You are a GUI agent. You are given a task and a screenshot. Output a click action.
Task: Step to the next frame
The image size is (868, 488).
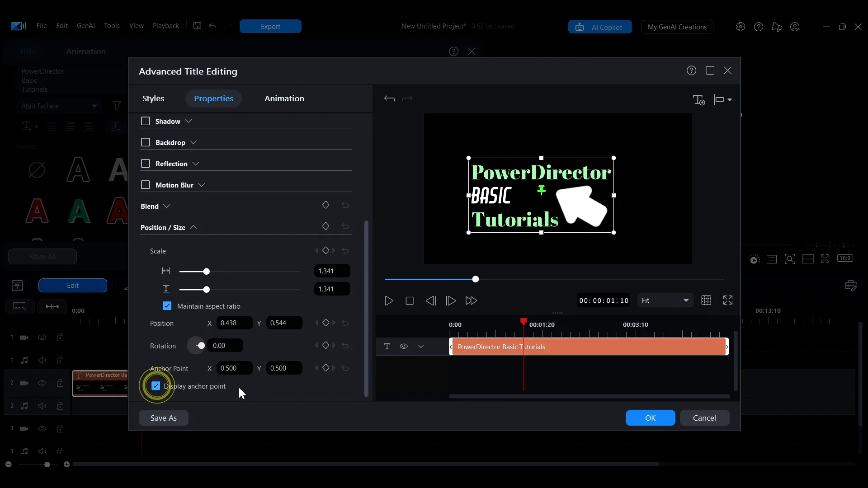coord(451,301)
